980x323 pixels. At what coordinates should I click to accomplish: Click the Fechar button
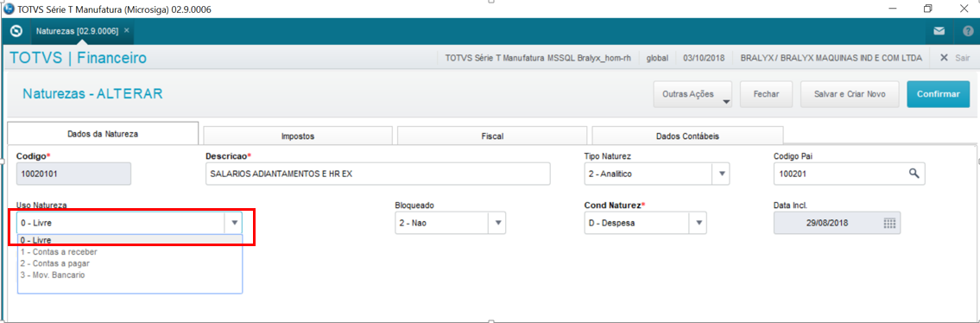pos(766,94)
